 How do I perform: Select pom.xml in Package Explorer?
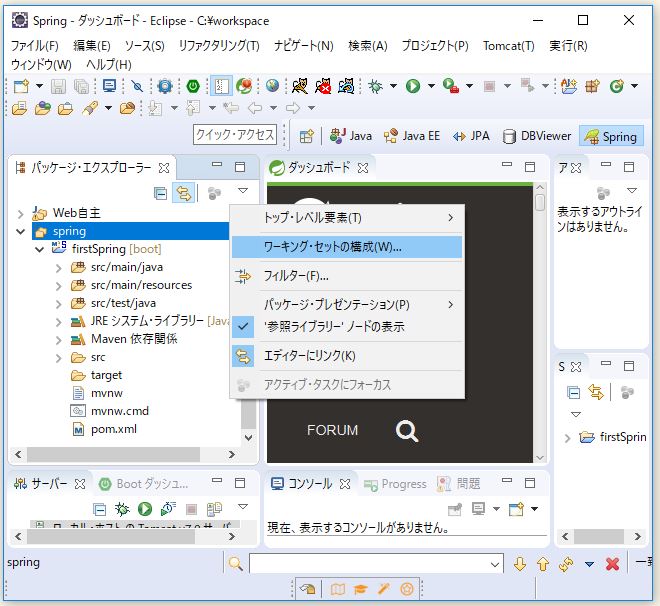105,430
